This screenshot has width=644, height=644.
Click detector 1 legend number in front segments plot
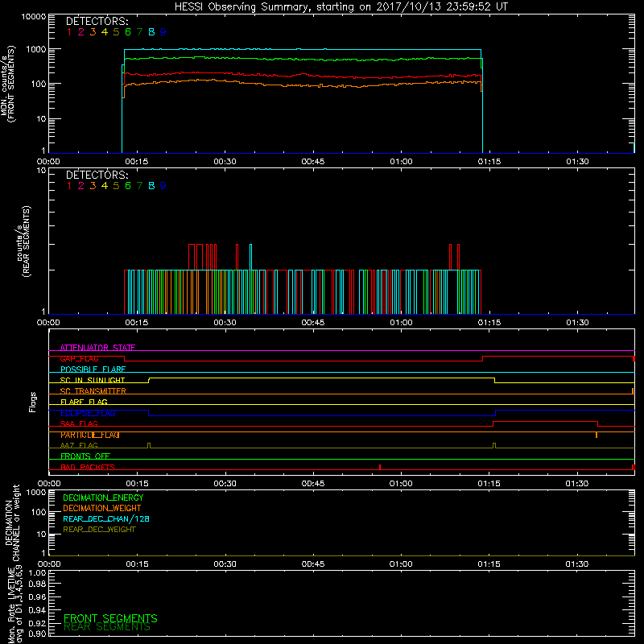pyautogui.click(x=69, y=32)
